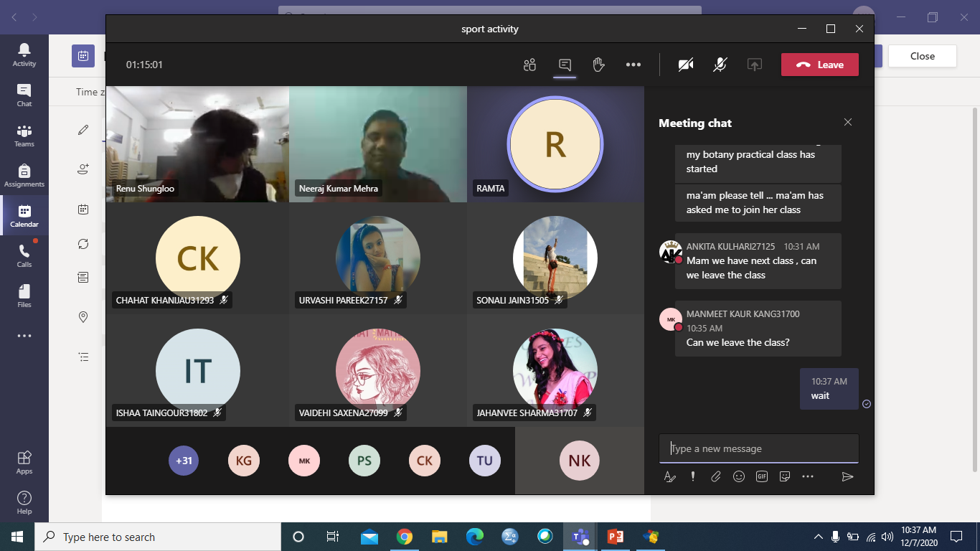
Task: Open the GIF picker in chat
Action: 762,476
